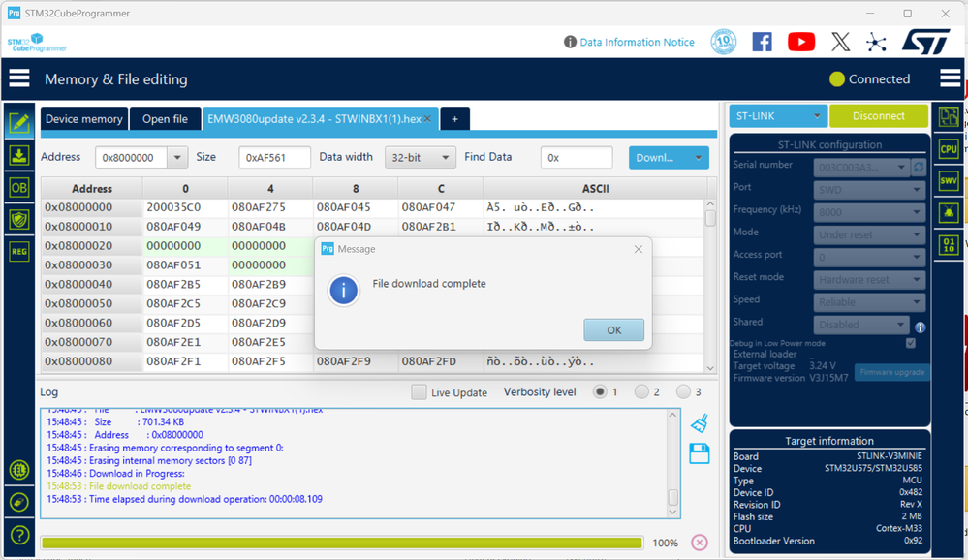Image resolution: width=968 pixels, height=560 pixels.
Task: Open the Mode Under reset dropdown
Action: pos(869,234)
